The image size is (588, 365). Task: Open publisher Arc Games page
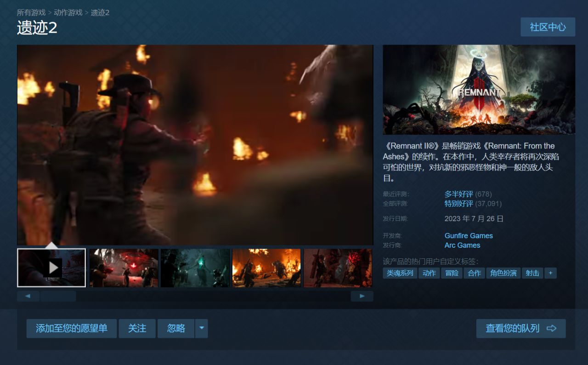[x=462, y=245]
